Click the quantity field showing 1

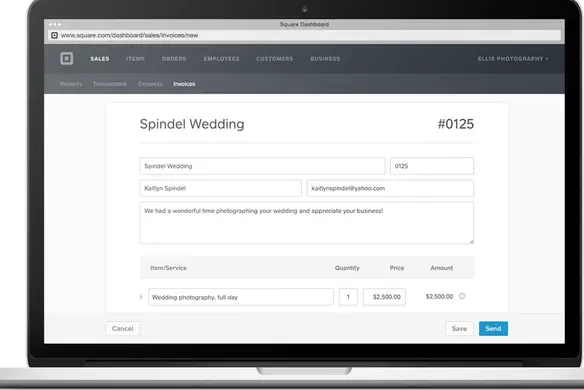pyautogui.click(x=348, y=297)
